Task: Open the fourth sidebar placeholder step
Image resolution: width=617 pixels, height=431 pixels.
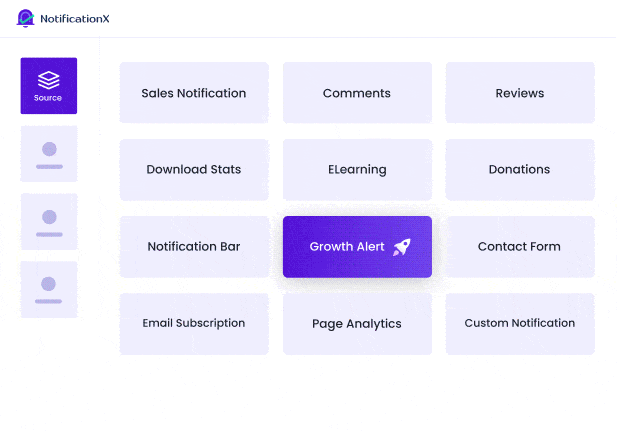Action: [49, 290]
